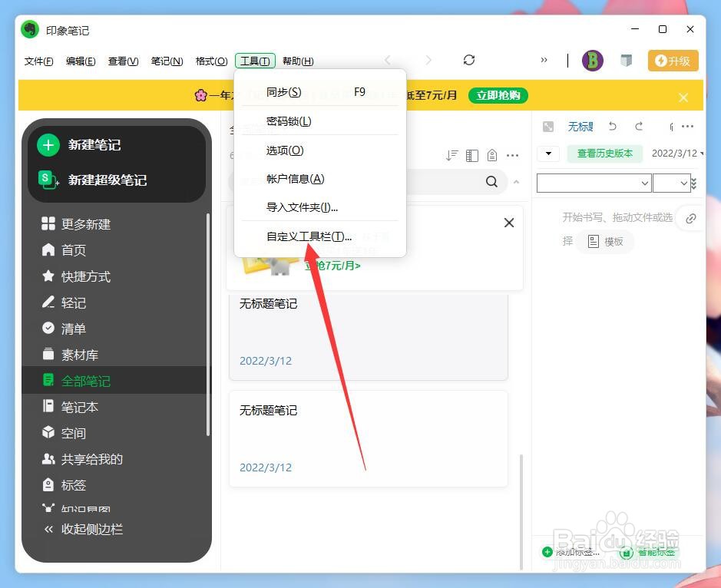Open the purple account avatar
The image size is (721, 588).
click(593, 60)
